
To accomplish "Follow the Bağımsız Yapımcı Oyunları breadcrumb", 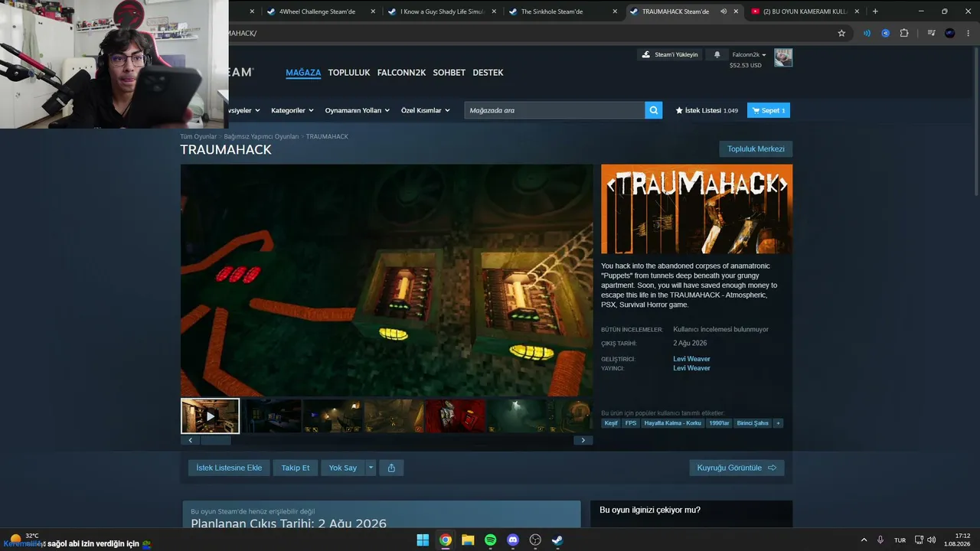I will pos(261,136).
